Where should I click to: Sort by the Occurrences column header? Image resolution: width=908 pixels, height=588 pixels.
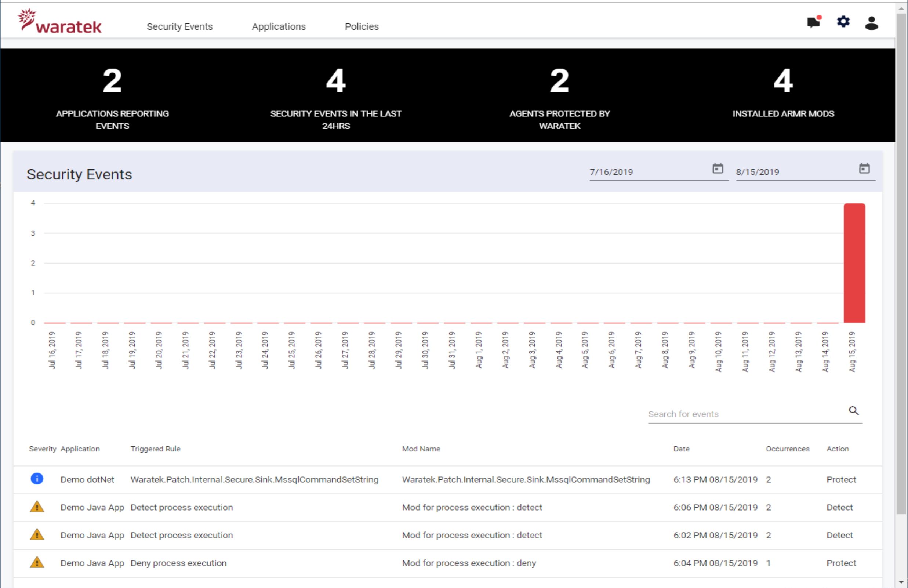point(788,449)
